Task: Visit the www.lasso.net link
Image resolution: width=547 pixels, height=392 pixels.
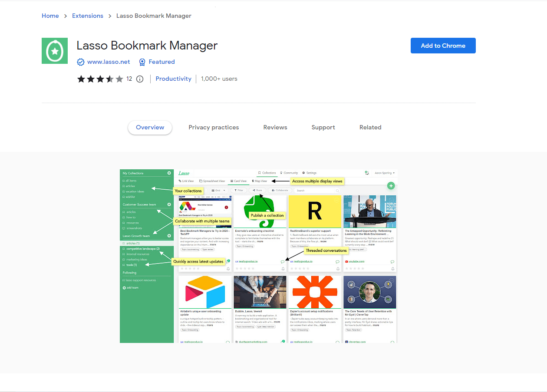Action: coord(109,62)
